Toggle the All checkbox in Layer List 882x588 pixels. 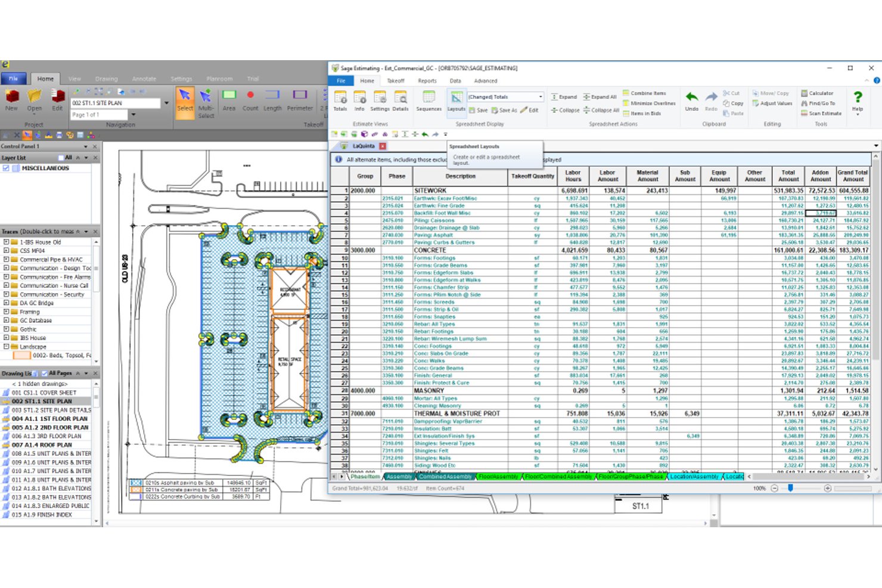61,158
